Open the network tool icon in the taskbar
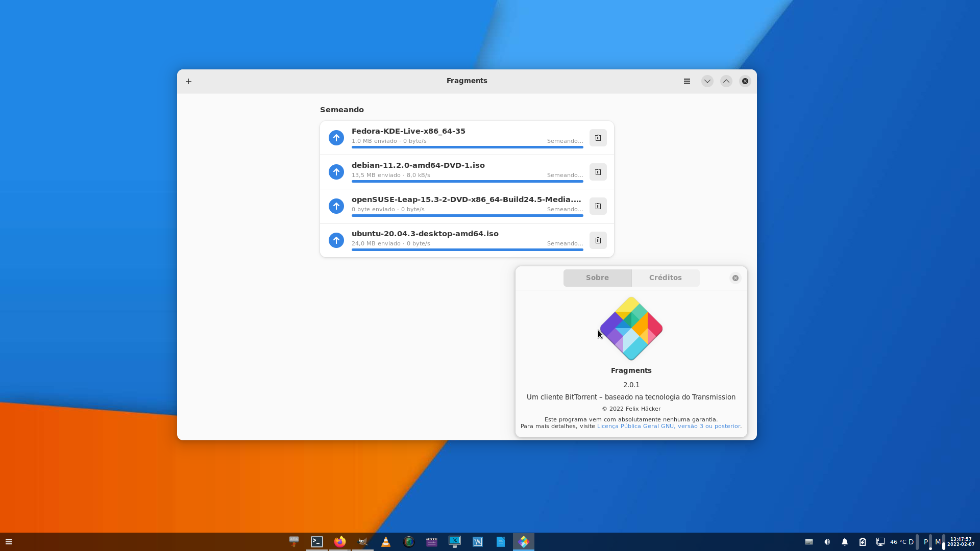This screenshot has width=980, height=551. coord(294,542)
